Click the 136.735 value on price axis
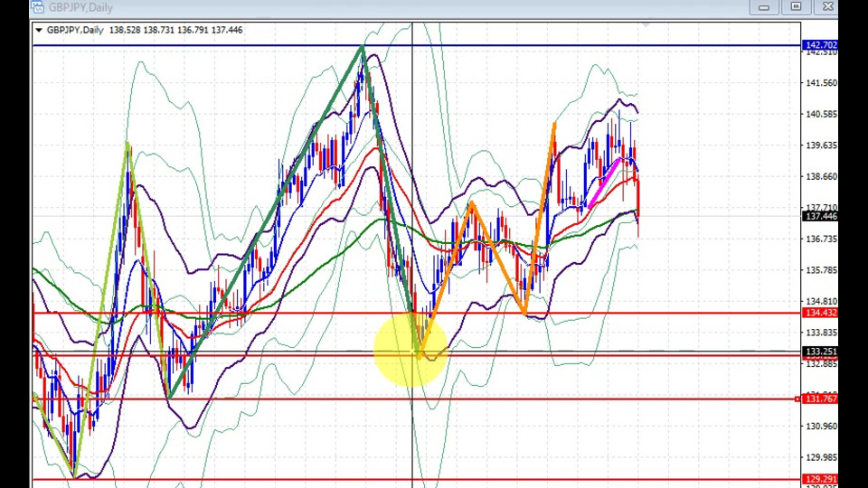868x488 pixels. 821,239
